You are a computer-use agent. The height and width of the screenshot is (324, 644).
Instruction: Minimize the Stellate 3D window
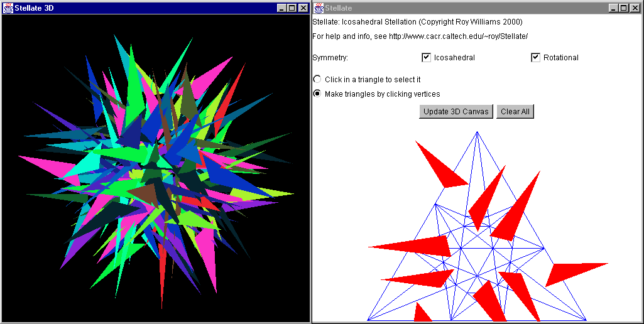(282, 8)
